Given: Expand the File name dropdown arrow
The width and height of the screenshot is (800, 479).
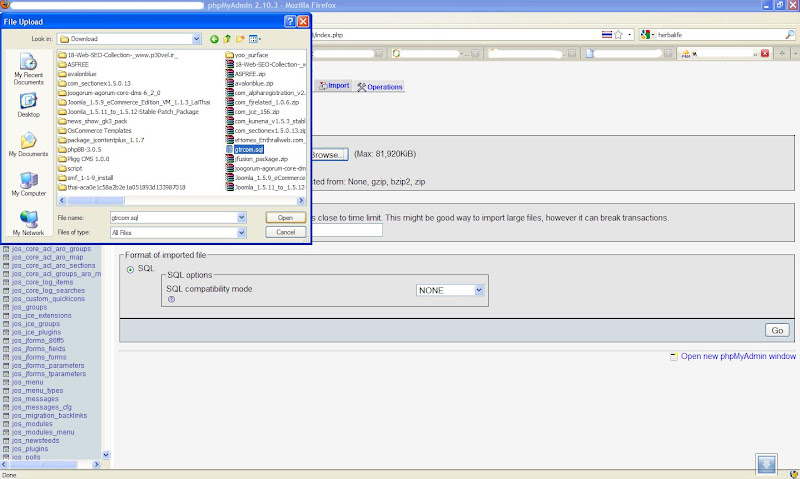Looking at the screenshot, I should click(x=241, y=217).
